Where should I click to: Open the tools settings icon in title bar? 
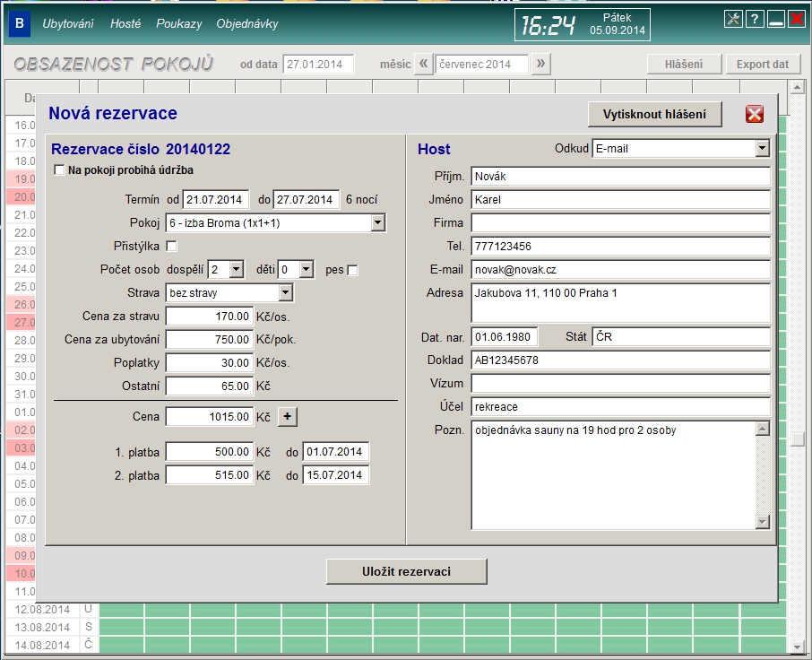click(x=733, y=20)
